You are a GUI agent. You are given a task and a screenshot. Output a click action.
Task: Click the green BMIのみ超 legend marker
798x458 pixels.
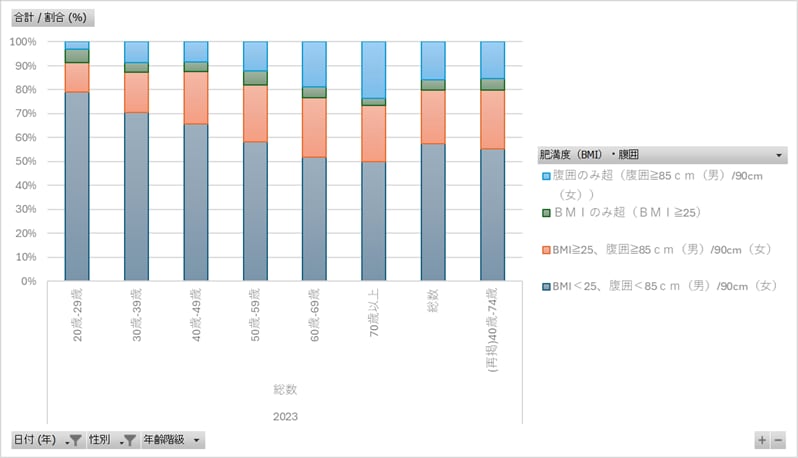pos(546,213)
